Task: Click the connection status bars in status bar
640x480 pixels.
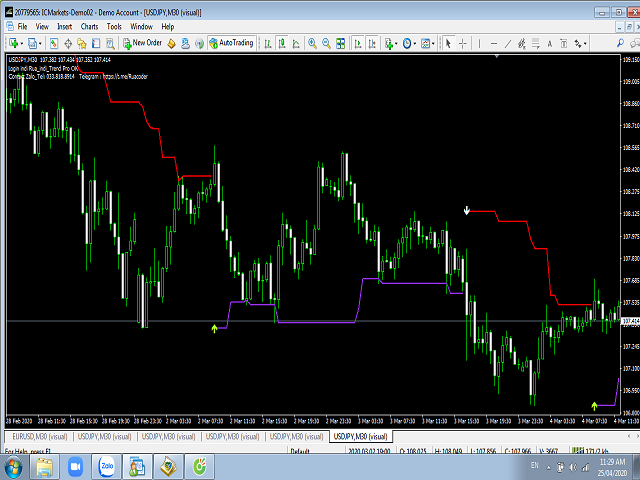Action: point(578,450)
